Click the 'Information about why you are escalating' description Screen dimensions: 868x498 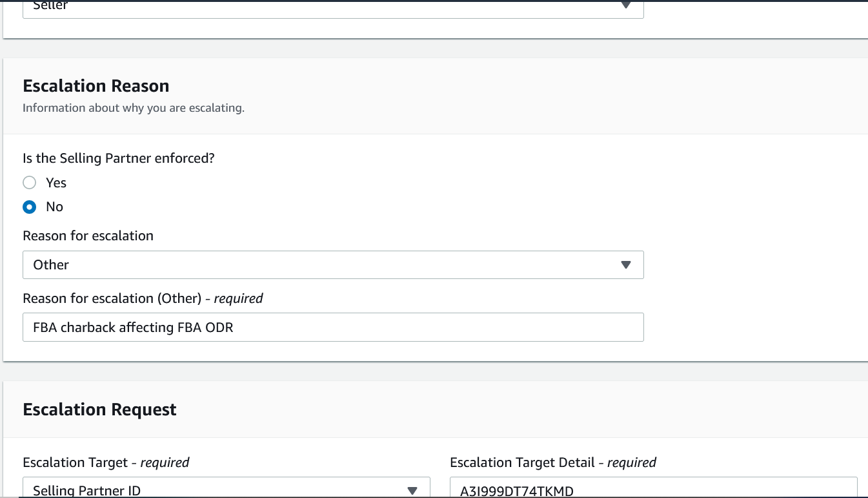[134, 108]
